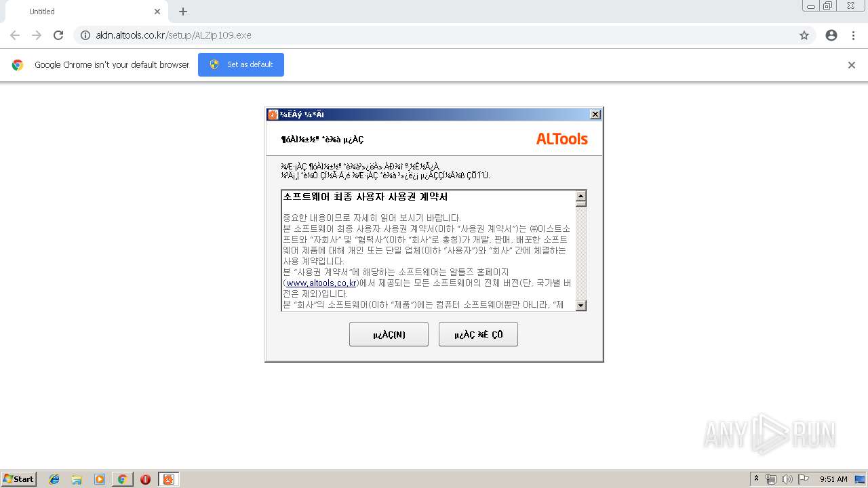Screen dimensions: 868x488
Task: Click the network tray icon
Action: click(771, 479)
